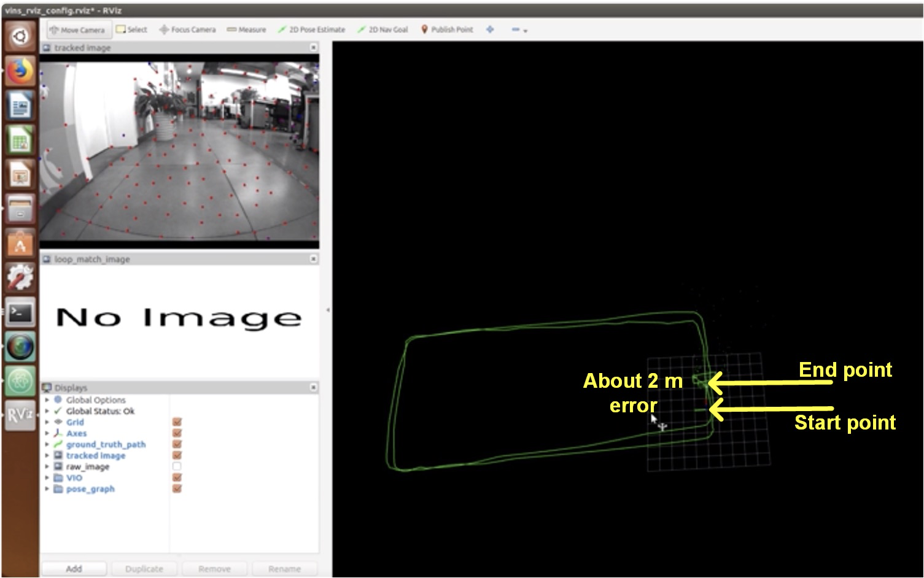Disable the ground_truth_path display checkbox
924x578 pixels.
click(x=177, y=444)
